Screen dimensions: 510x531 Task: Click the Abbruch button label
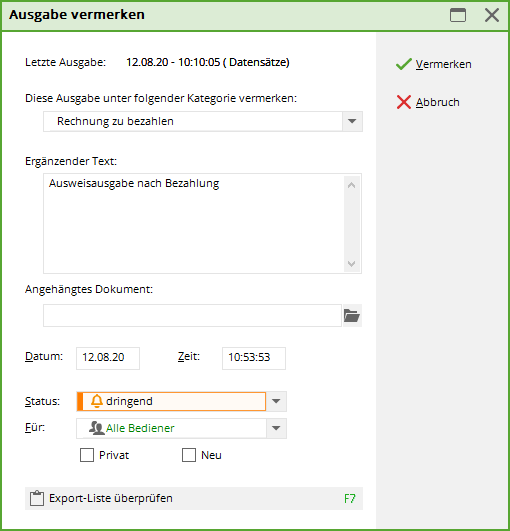438,102
